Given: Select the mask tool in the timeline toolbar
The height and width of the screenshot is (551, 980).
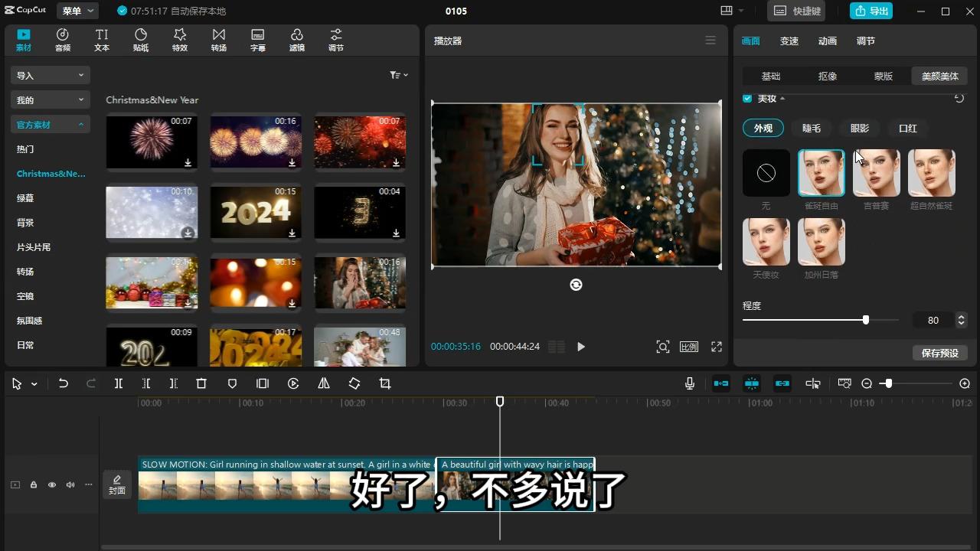Looking at the screenshot, I should coord(232,383).
